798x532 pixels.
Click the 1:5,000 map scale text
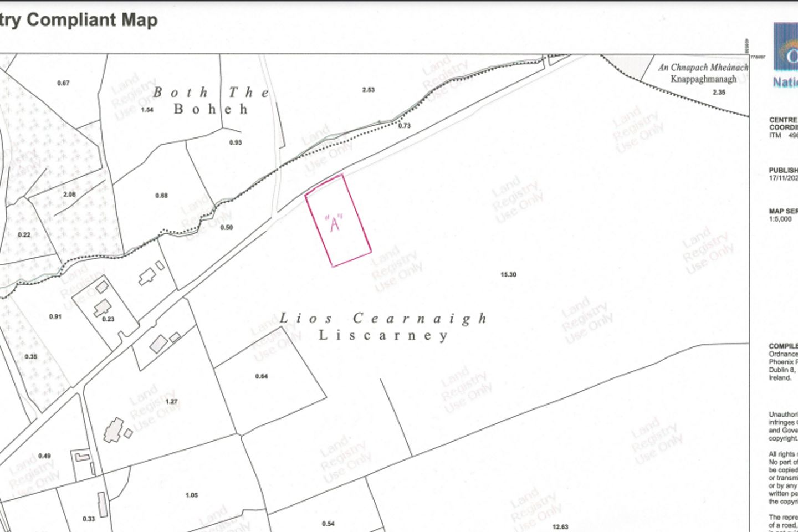click(780, 219)
